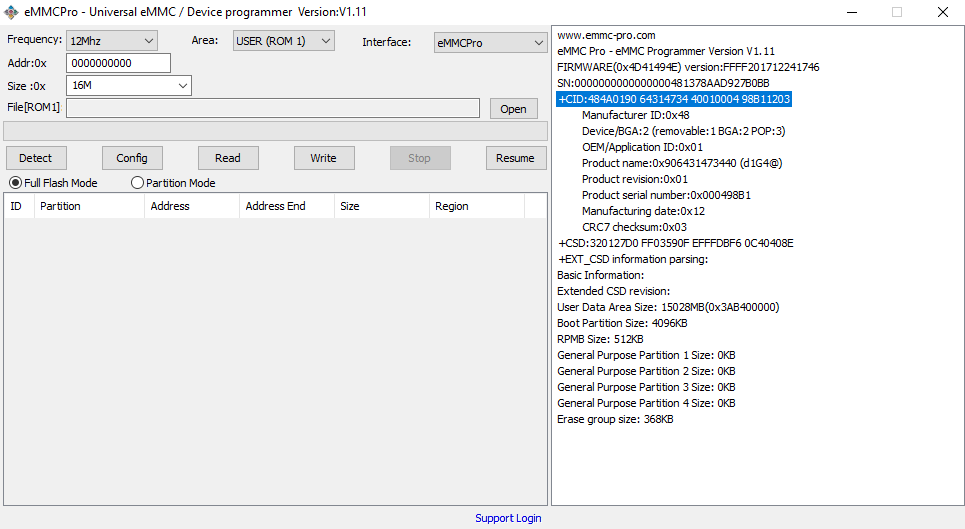Click the Size column header
This screenshot has width=965, height=529.
point(382,206)
